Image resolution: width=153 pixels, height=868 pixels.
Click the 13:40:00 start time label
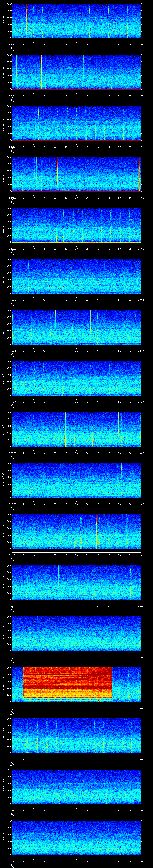pos(12,504)
